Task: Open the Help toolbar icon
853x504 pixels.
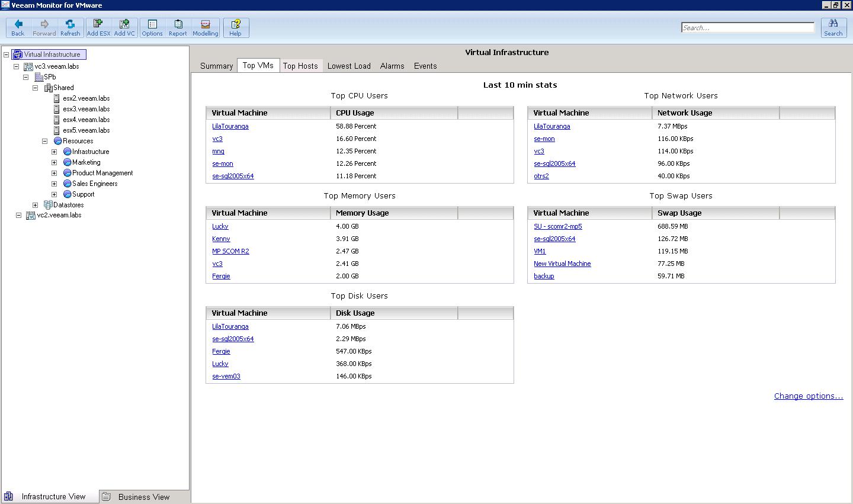Action: pos(235,28)
